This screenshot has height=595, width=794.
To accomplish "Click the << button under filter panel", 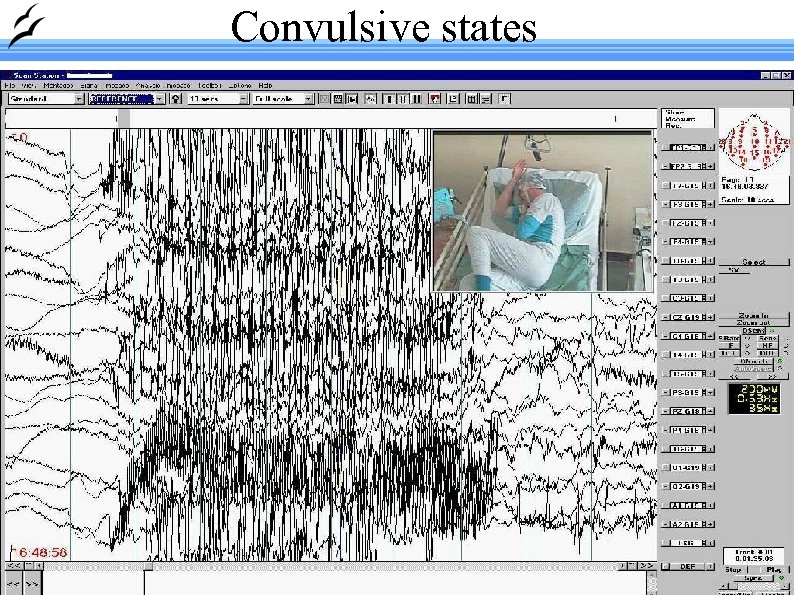I will [x=734, y=376].
